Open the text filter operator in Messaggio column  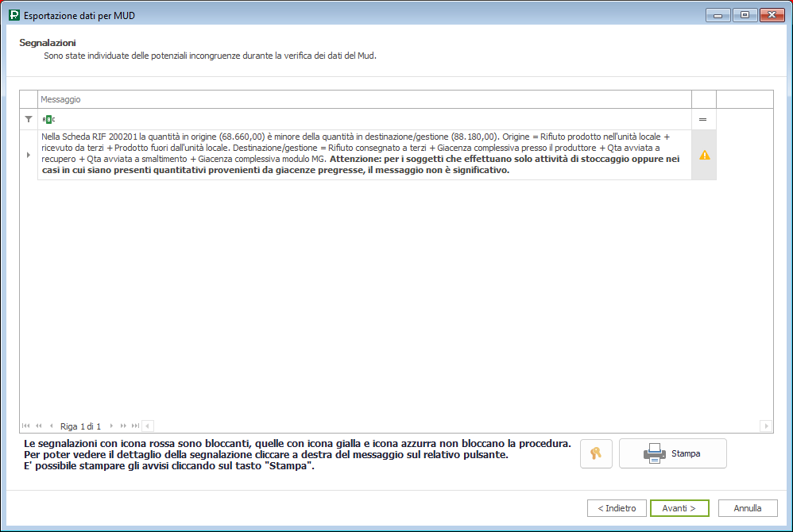[48, 119]
